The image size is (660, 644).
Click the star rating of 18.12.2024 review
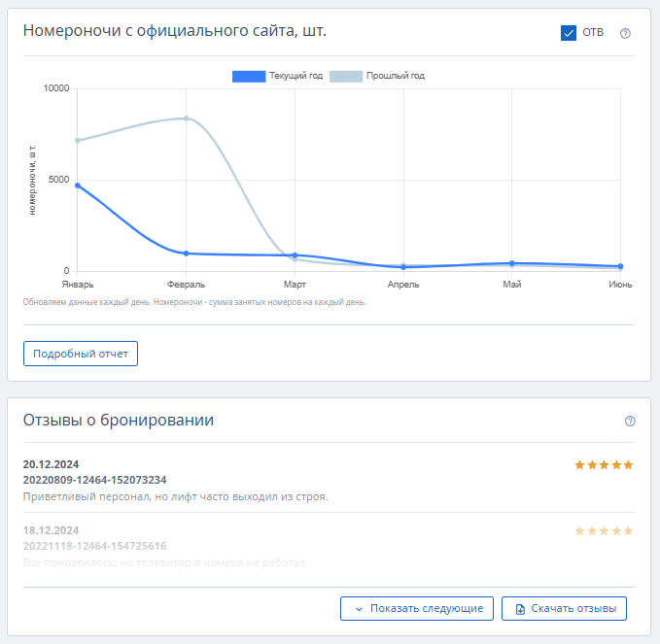coord(604,531)
